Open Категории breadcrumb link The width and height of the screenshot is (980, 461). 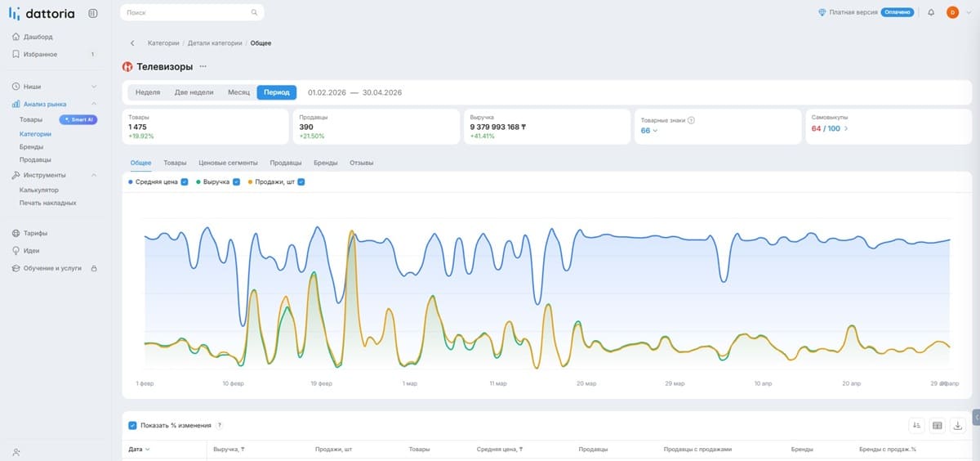(163, 43)
